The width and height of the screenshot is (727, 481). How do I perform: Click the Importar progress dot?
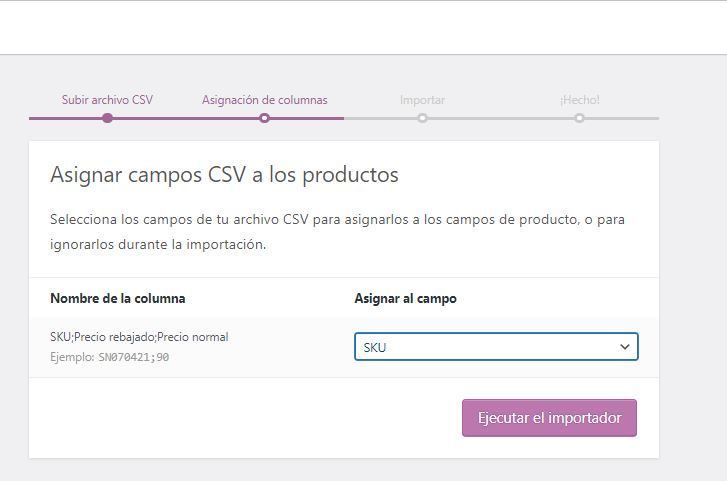[422, 118]
